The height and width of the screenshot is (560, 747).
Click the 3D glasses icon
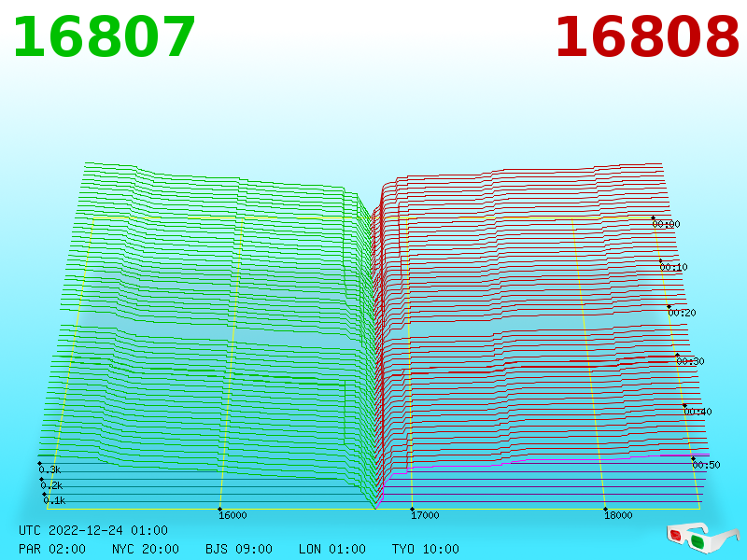(703, 538)
